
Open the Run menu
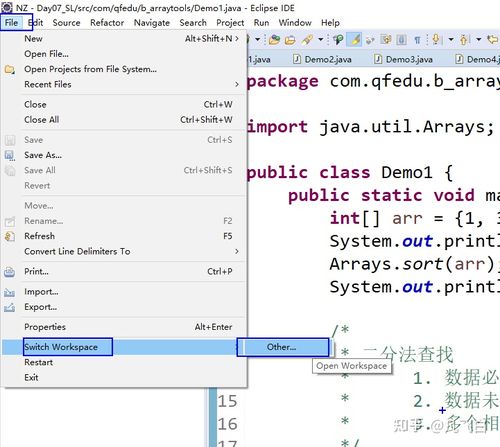(x=261, y=23)
